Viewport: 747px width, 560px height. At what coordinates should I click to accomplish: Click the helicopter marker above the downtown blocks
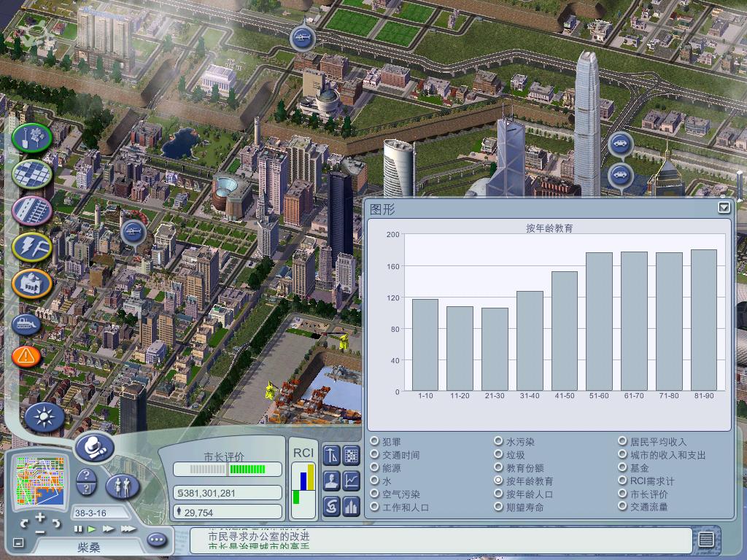133,233
